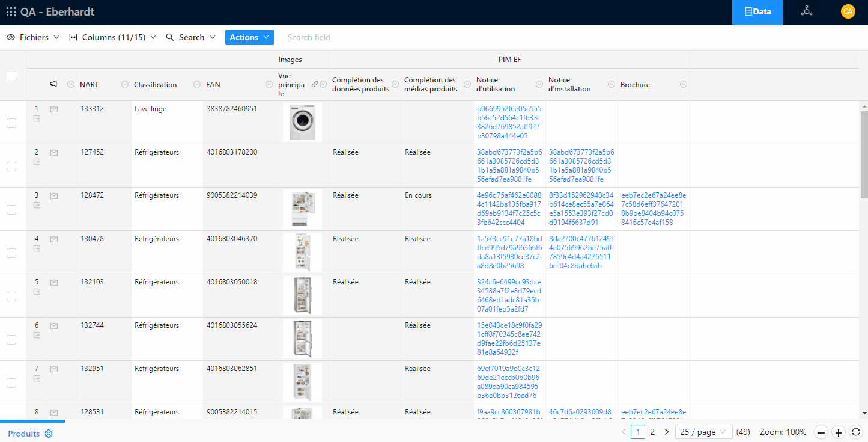Open the app launcher grid icon
The height and width of the screenshot is (442, 868).
10,11
